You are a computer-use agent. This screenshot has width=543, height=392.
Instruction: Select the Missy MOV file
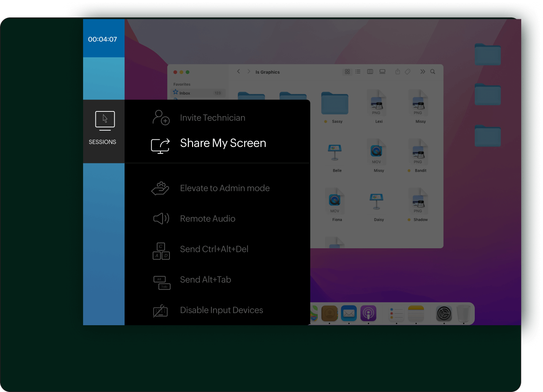tap(376, 152)
